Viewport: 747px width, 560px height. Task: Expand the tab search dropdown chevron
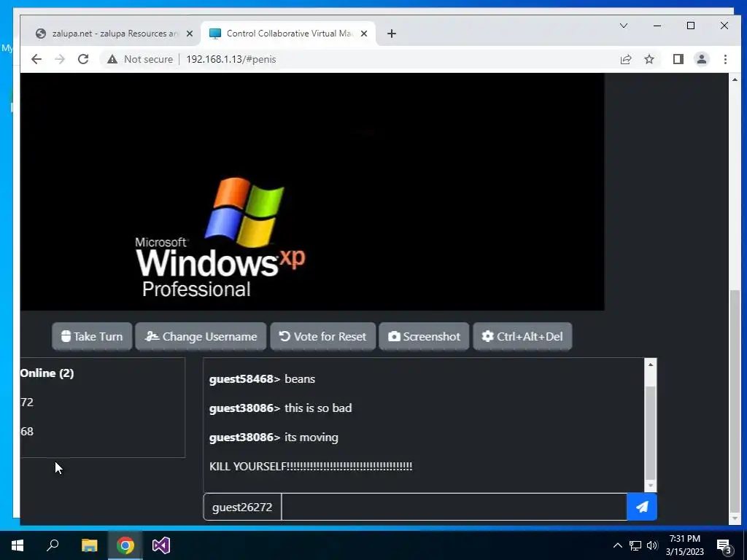(x=624, y=26)
